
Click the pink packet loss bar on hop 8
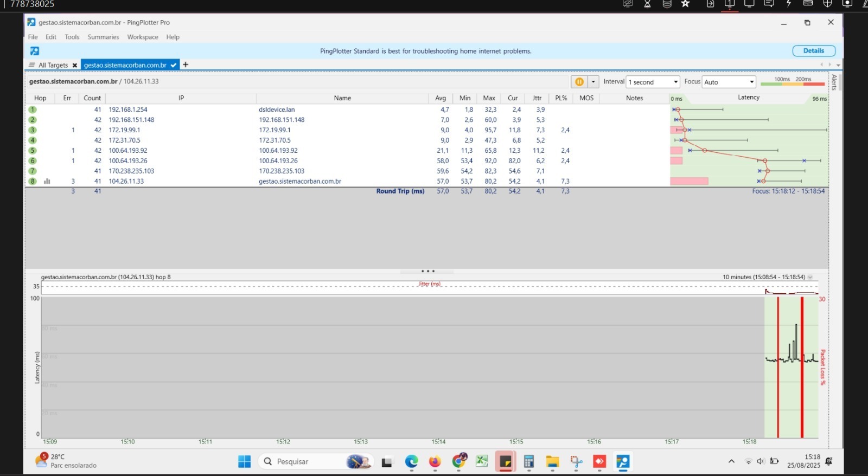689,181
